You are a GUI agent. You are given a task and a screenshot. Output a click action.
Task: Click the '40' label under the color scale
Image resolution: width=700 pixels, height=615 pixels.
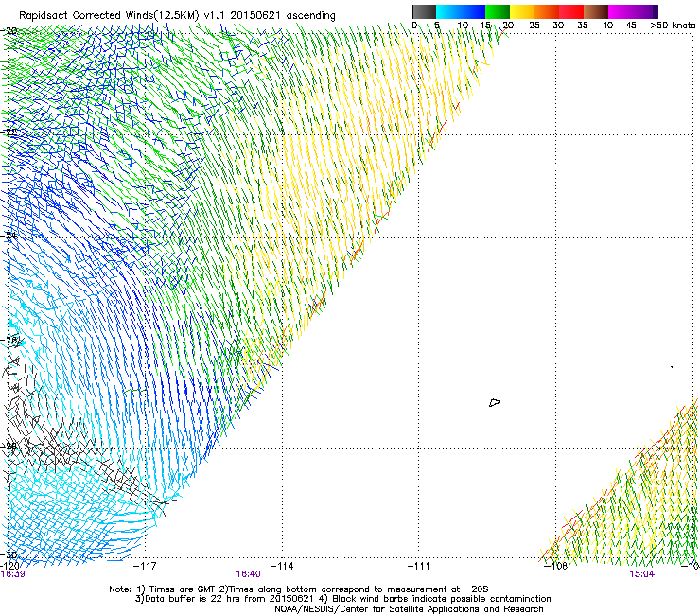pyautogui.click(x=607, y=26)
